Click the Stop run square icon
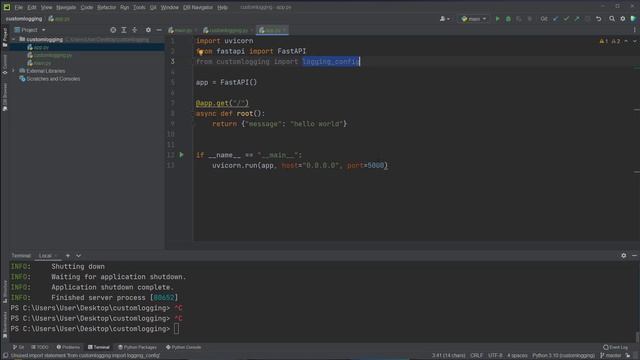640x360 pixels. pyautogui.click(x=530, y=19)
